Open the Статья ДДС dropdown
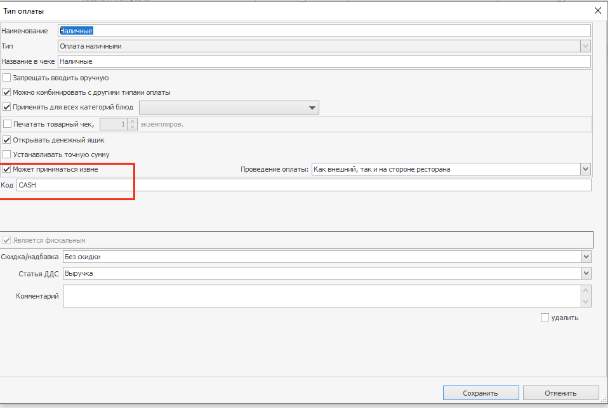Image resolution: width=608 pixels, height=408 pixels. coord(585,272)
